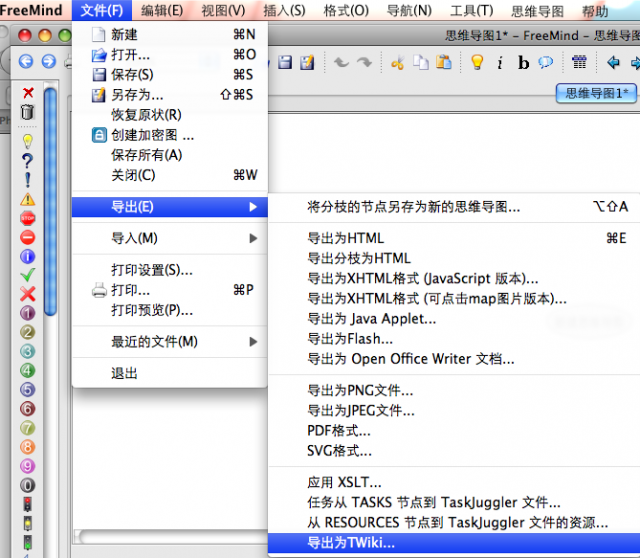Toggle bold with the b toolbar button
640x558 pixels.
(x=523, y=63)
